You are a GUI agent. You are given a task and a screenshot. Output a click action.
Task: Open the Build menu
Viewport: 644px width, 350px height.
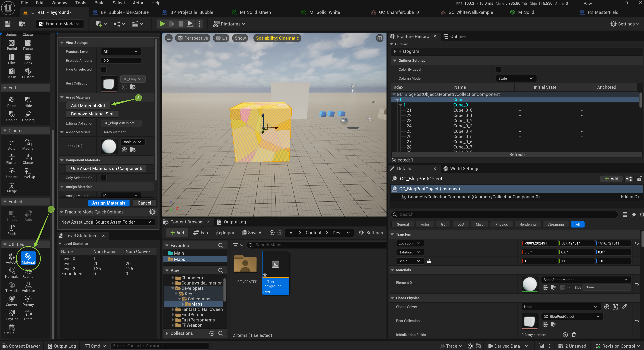[x=99, y=3]
